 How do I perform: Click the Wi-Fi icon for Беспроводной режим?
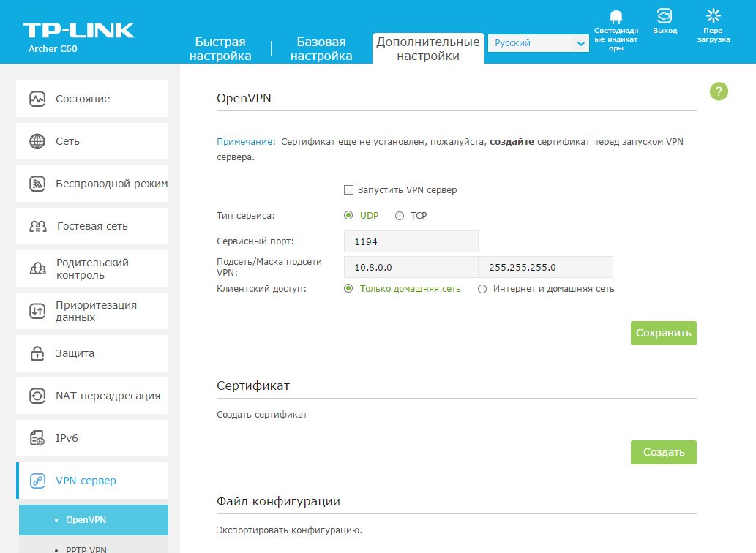coord(37,184)
